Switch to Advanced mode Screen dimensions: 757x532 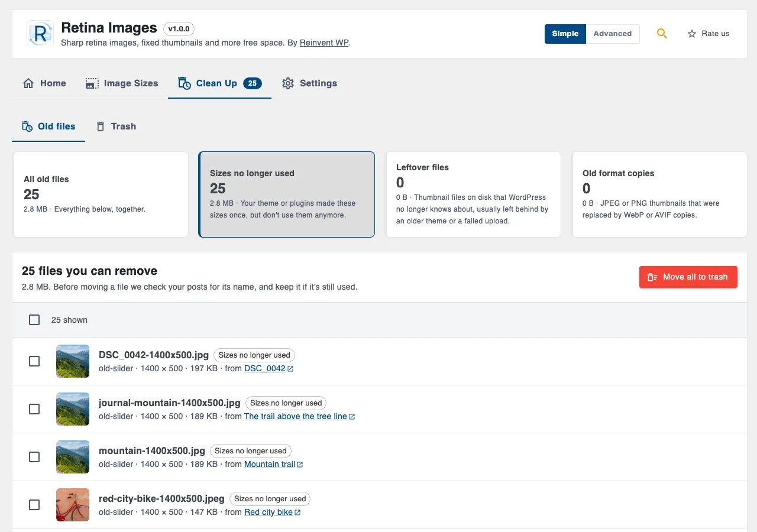click(x=613, y=34)
